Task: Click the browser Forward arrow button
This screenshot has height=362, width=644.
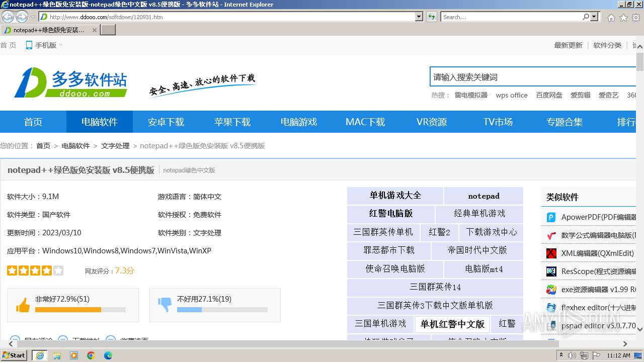Action: [22, 17]
